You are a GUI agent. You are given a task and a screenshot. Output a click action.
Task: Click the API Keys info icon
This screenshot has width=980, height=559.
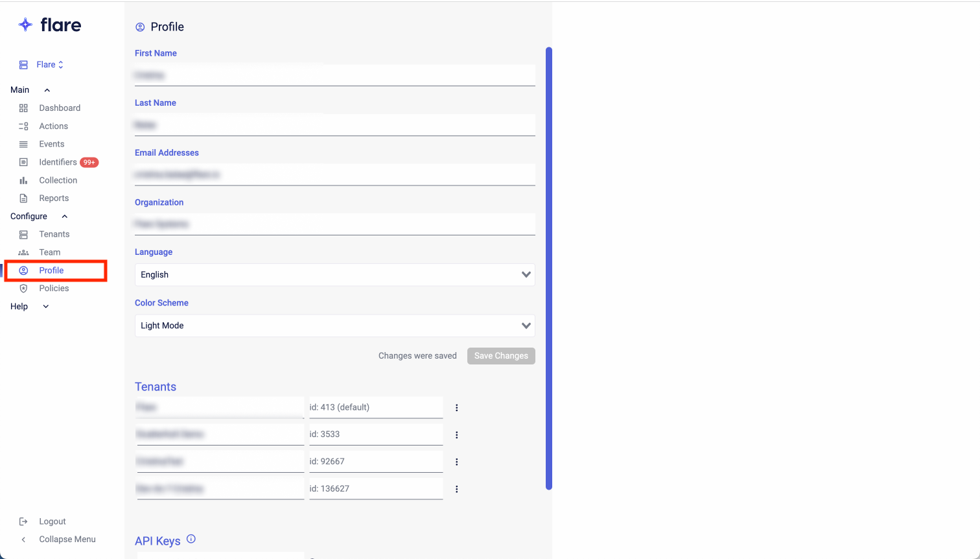191,539
